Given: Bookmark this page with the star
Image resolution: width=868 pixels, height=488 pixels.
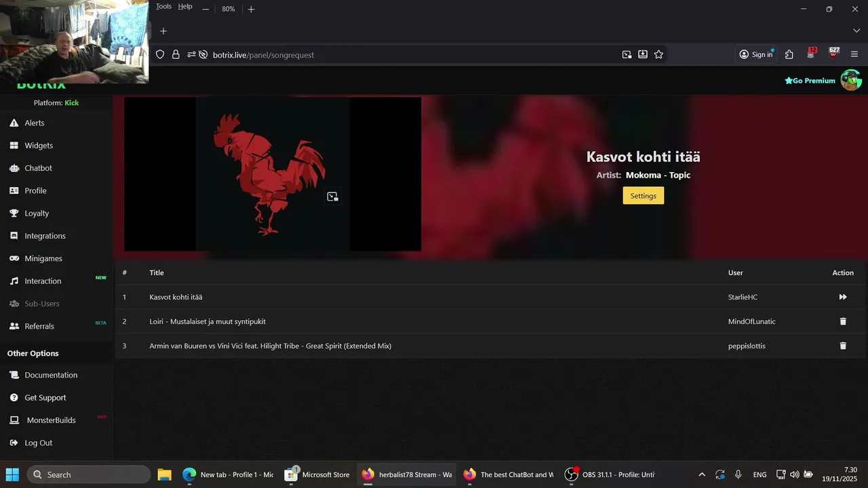Looking at the screenshot, I should 658,54.
